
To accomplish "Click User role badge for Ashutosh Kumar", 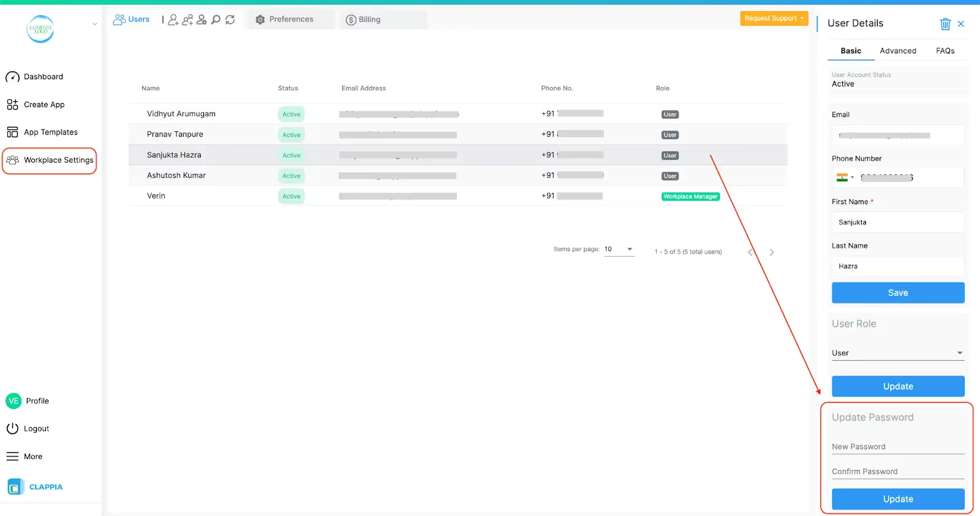I will pyautogui.click(x=670, y=176).
